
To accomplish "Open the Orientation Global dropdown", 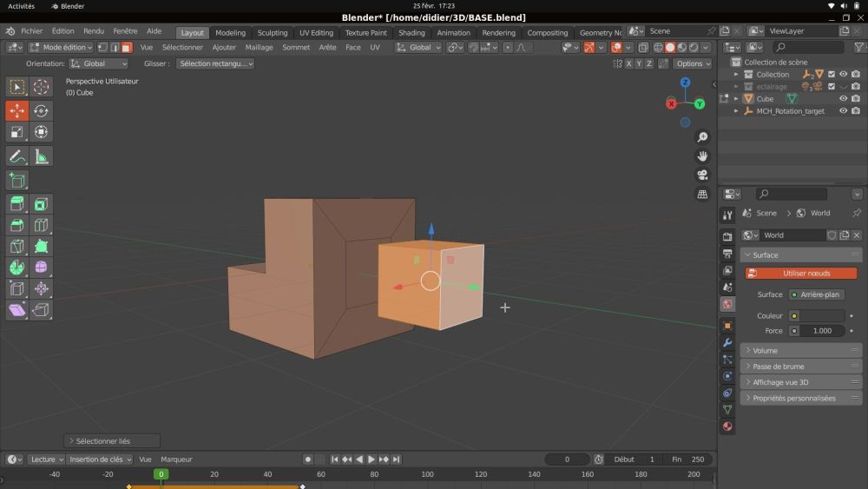I will [99, 63].
